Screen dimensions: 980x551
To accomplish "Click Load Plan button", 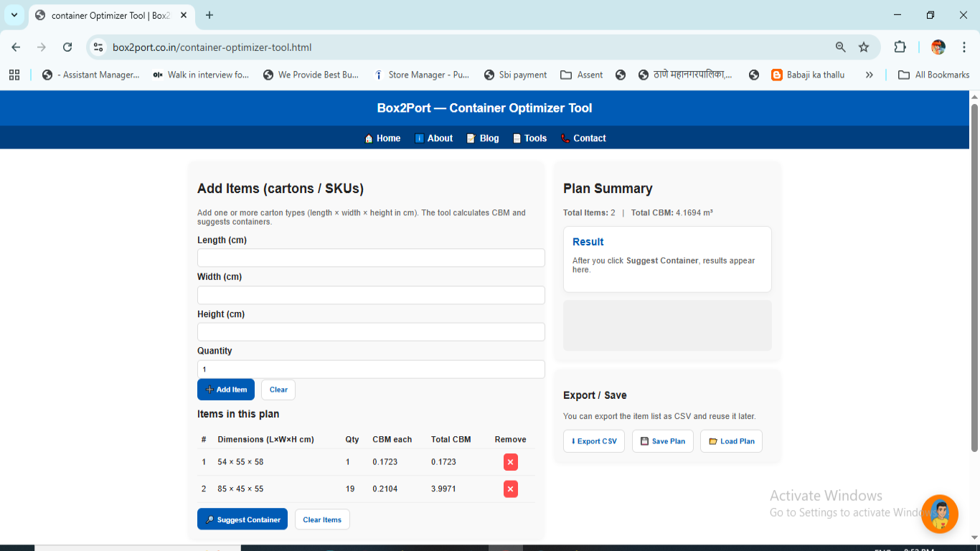I will (x=732, y=441).
